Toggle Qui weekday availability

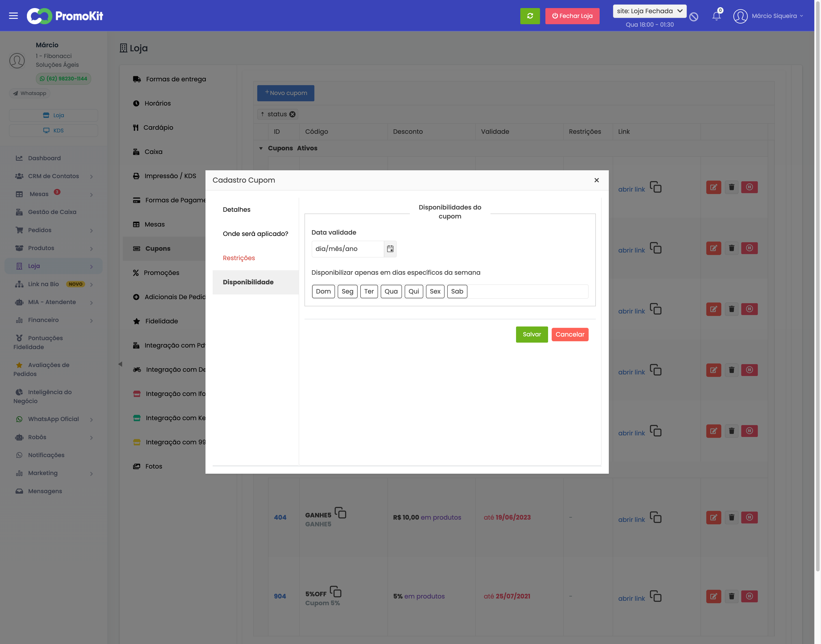[414, 292]
